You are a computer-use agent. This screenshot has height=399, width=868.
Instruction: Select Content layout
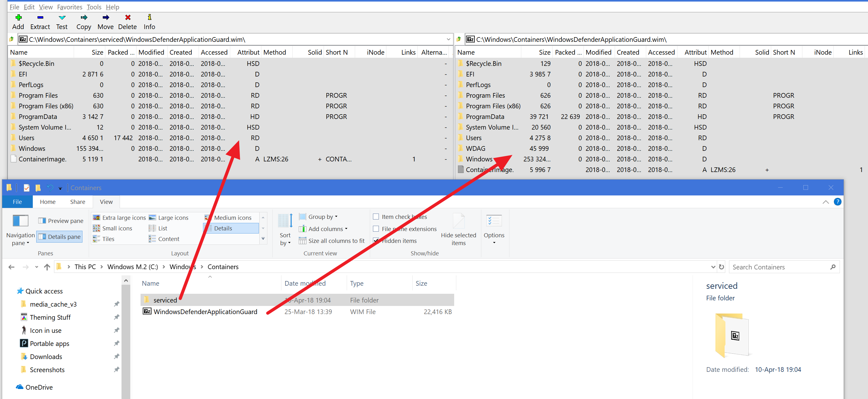(x=164, y=239)
